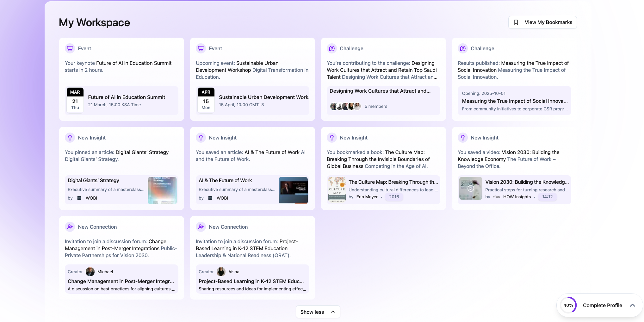Collapse cards with Show less

pos(318,312)
